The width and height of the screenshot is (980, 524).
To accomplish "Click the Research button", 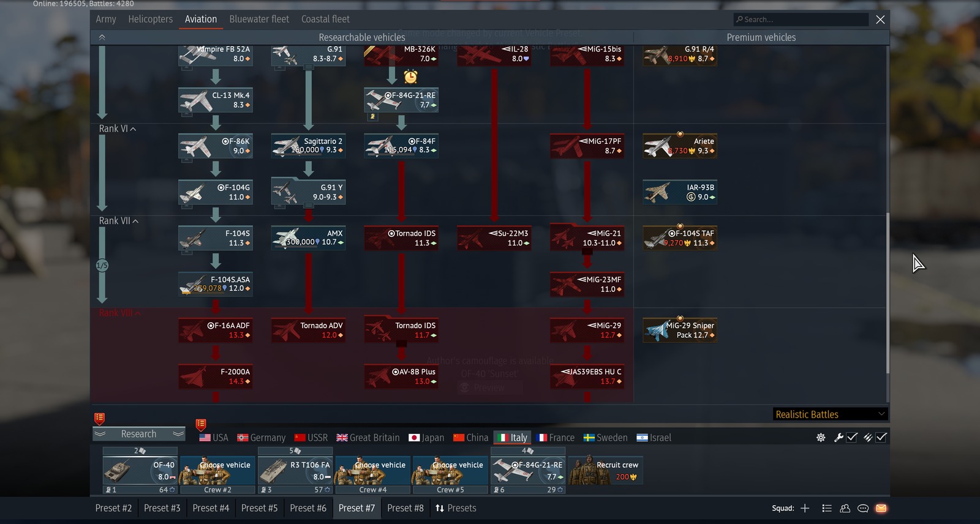I will (x=139, y=434).
